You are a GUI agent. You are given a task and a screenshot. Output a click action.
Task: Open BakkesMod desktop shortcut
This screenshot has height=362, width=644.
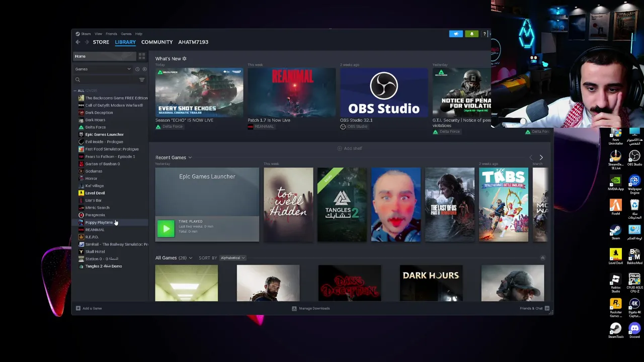[x=634, y=256]
